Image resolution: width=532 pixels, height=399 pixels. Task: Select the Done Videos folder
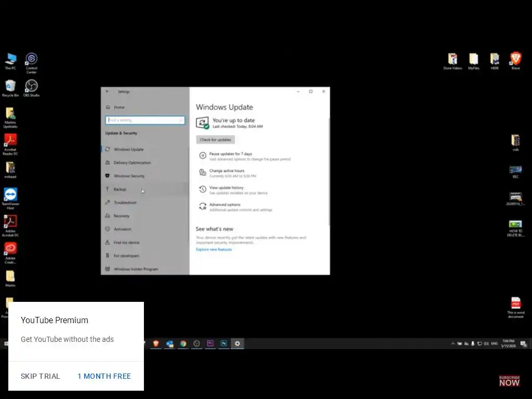pyautogui.click(x=453, y=61)
